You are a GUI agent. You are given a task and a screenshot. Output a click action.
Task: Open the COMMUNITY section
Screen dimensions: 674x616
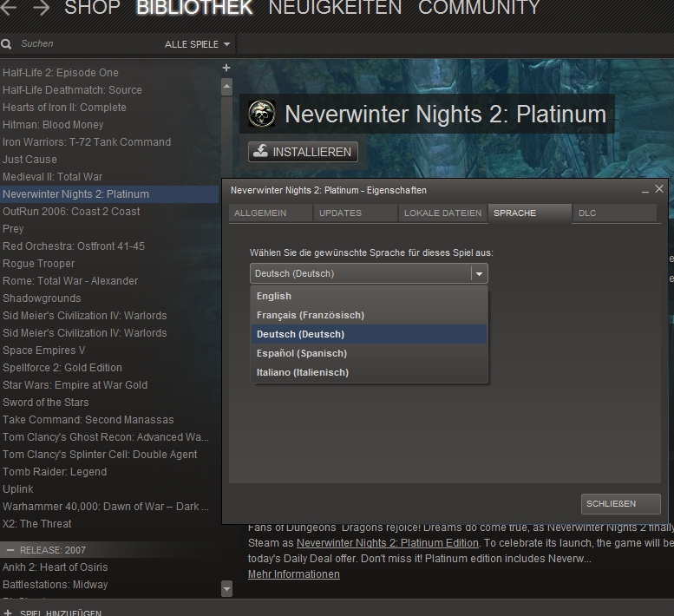(x=479, y=7)
